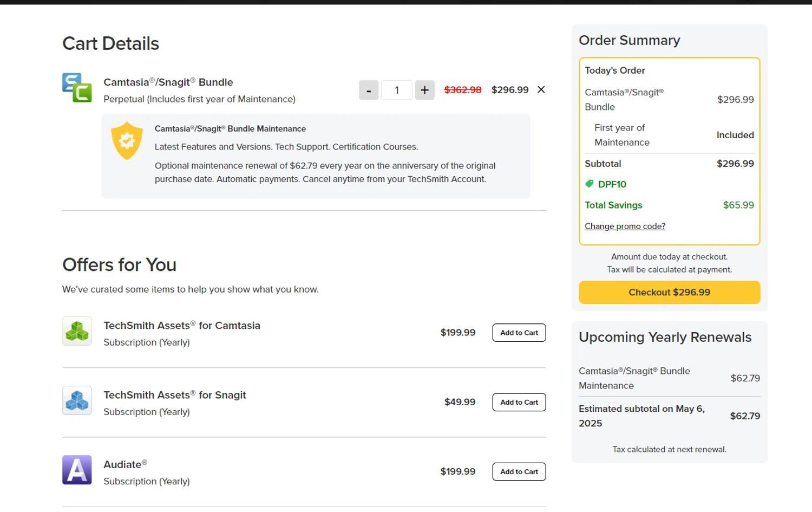Add TechSmith Assets for Snagit to cart
812x512 pixels.
[x=519, y=402]
